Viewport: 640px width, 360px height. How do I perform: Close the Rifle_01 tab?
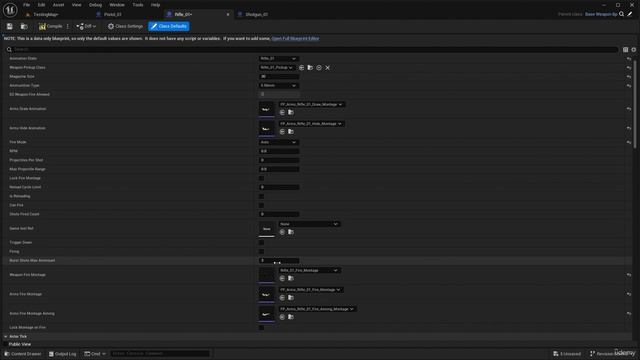228,14
